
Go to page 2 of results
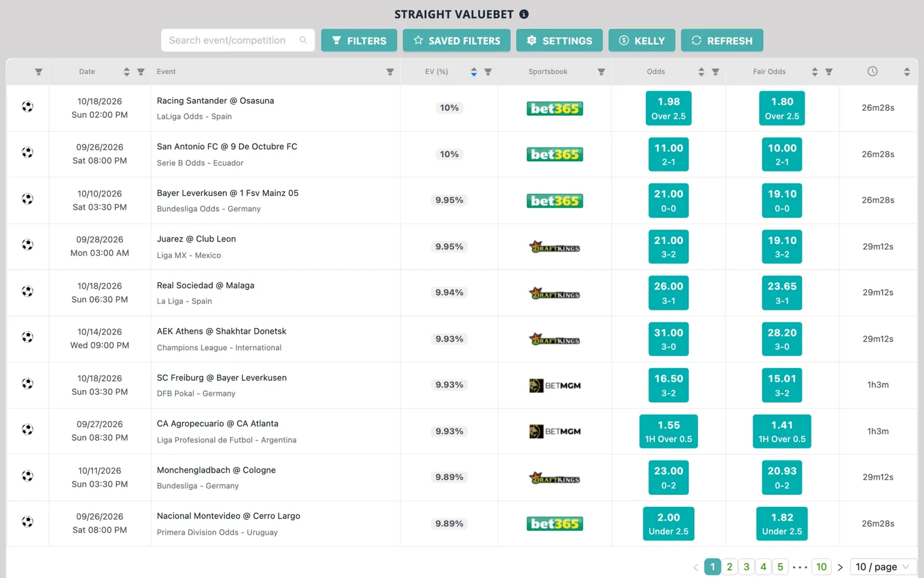[x=729, y=566]
